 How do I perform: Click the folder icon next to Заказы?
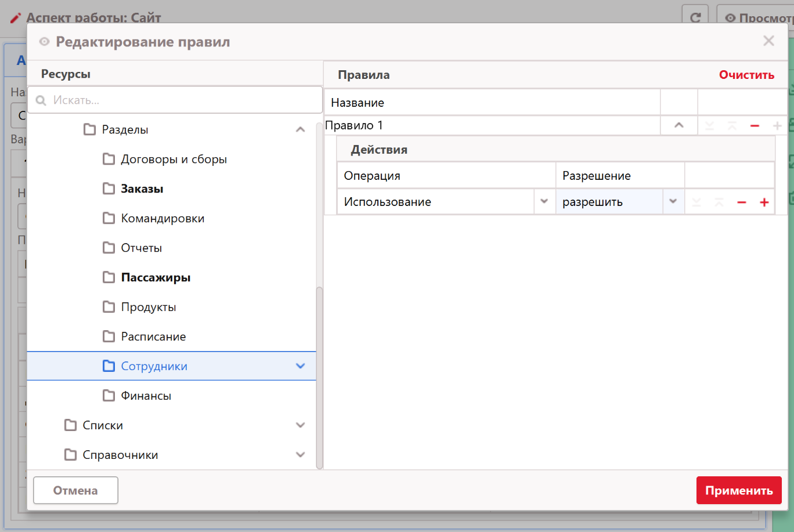pyautogui.click(x=109, y=189)
